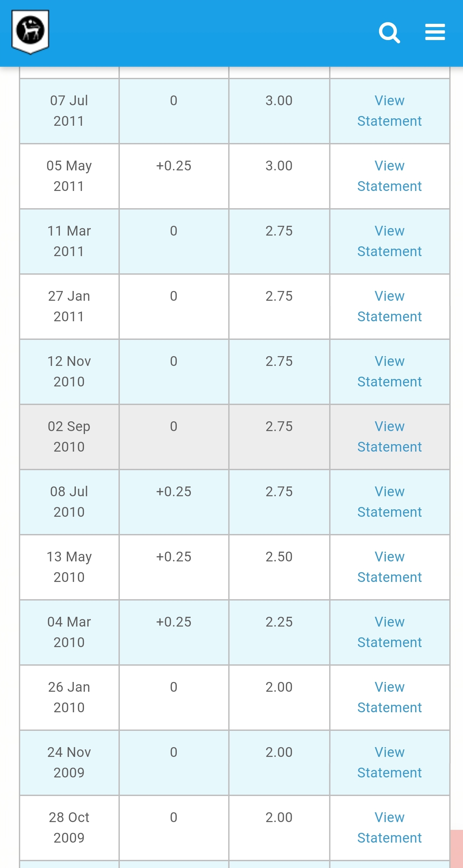The height and width of the screenshot is (868, 463).
Task: Click the deer logo in the header
Action: [30, 31]
